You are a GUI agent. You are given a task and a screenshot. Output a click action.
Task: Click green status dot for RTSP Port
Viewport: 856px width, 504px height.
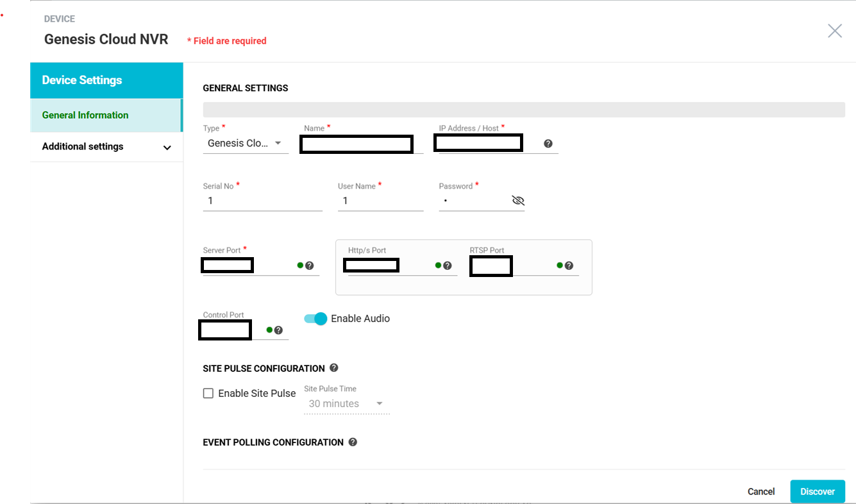(x=560, y=265)
